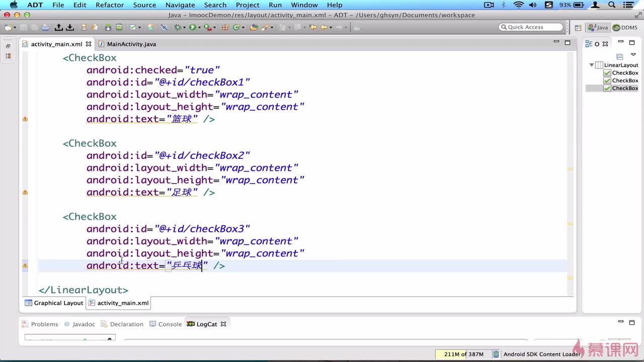Click the New file toolbar icon
The height and width of the screenshot is (362, 644).
(8, 27)
